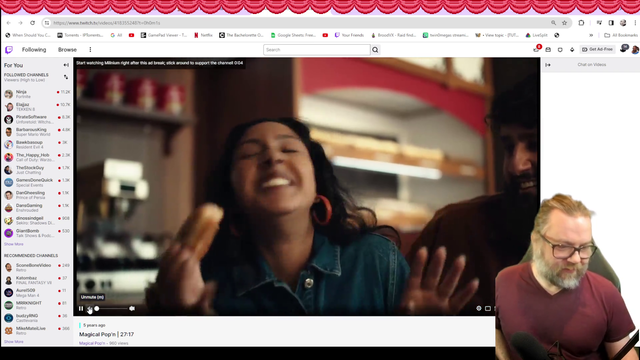Open the Prime loot icon with red badge

537,49
